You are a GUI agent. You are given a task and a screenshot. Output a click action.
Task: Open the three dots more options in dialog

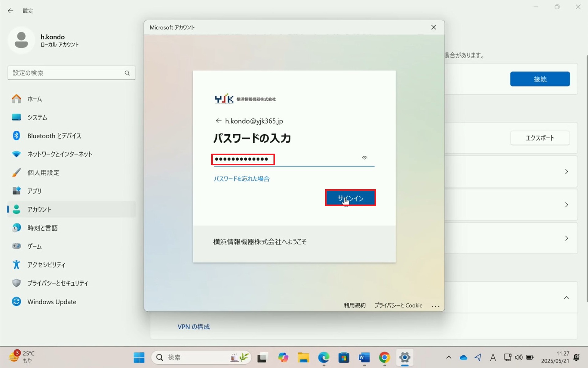[435, 306]
